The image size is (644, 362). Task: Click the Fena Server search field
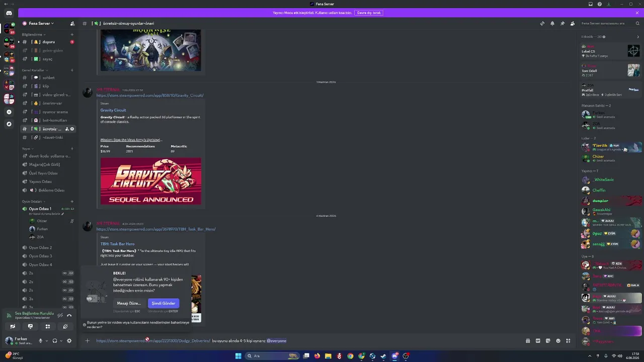610,23
